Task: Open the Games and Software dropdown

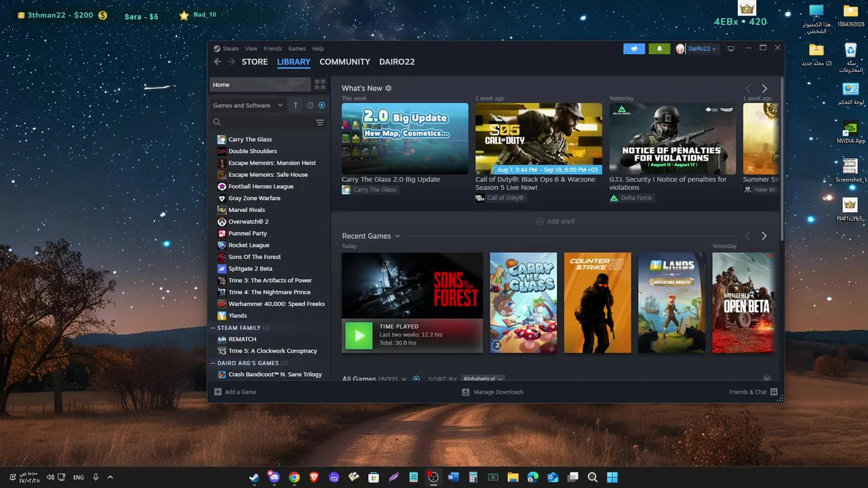Action: [x=248, y=105]
